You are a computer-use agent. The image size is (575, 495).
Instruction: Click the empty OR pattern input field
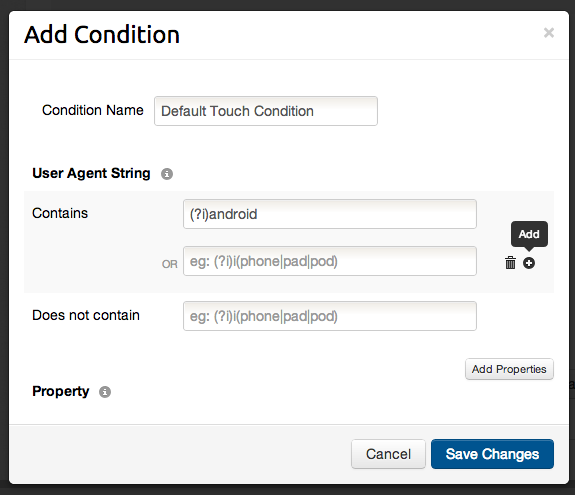pos(330,261)
